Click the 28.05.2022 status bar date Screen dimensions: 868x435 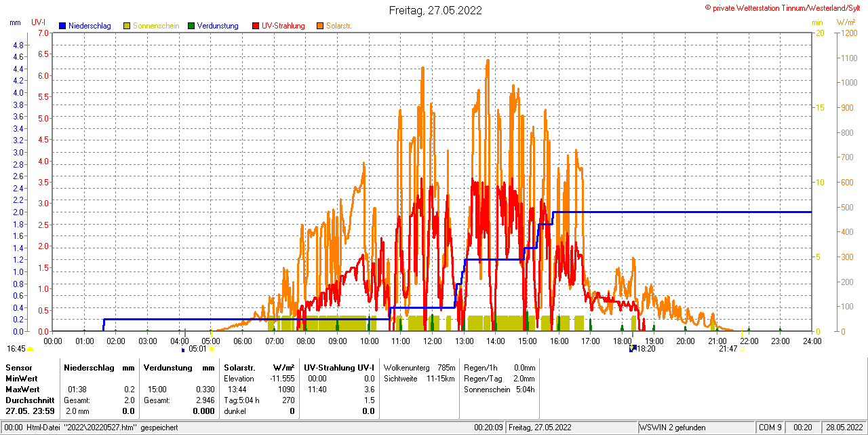point(844,428)
